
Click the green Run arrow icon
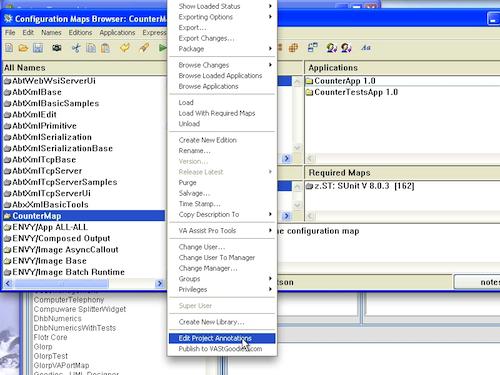point(162,48)
